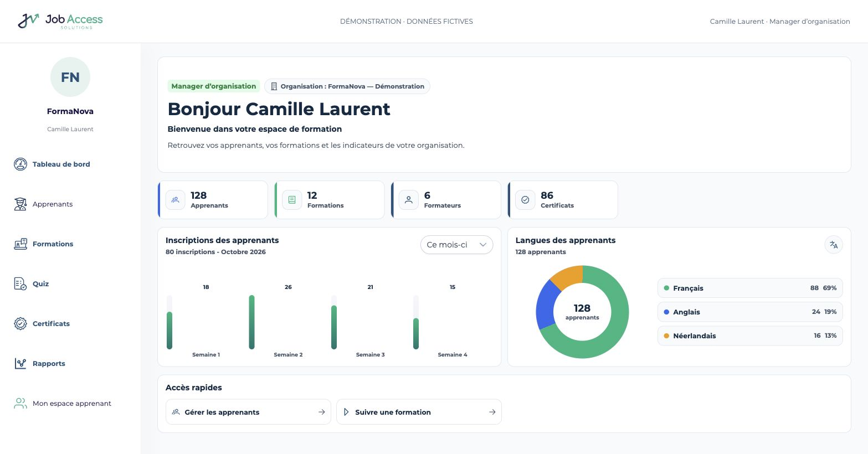Viewport: 868px width, 454px height.
Task: Click the Semaine 3 bar in the chart
Action: click(334, 327)
